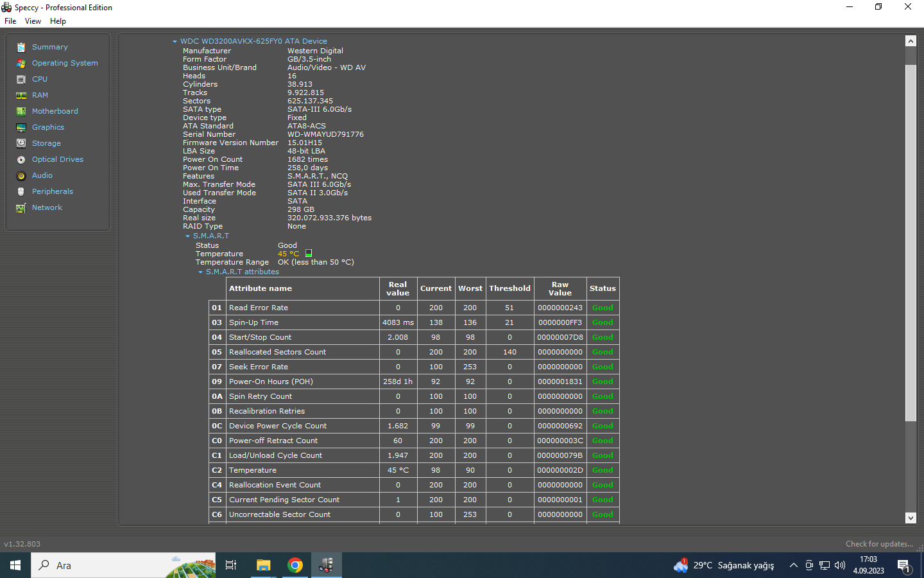The image size is (924, 578).
Task: Click the Audio speaker icon
Action: pyautogui.click(x=21, y=175)
